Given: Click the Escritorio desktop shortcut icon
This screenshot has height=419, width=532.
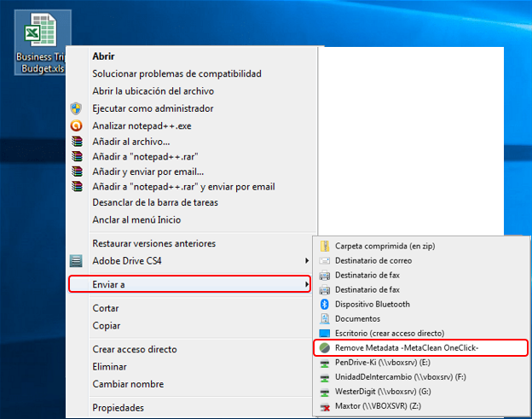Looking at the screenshot, I should pyautogui.click(x=324, y=333).
